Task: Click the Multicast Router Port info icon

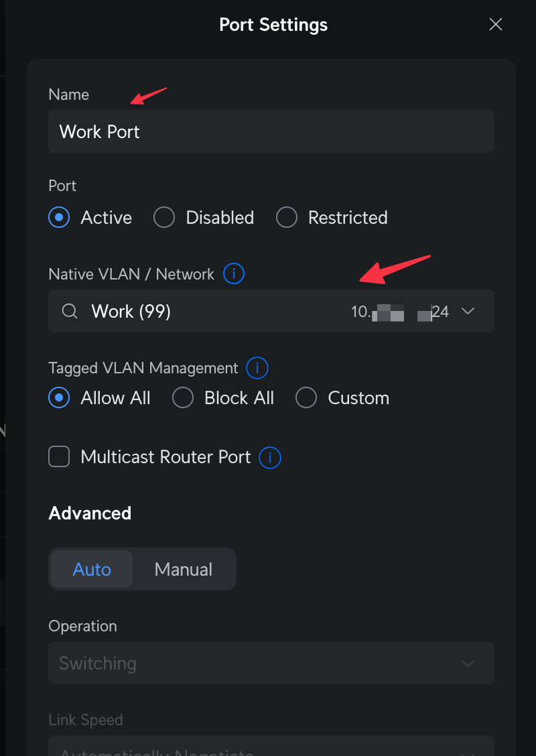Action: click(270, 457)
